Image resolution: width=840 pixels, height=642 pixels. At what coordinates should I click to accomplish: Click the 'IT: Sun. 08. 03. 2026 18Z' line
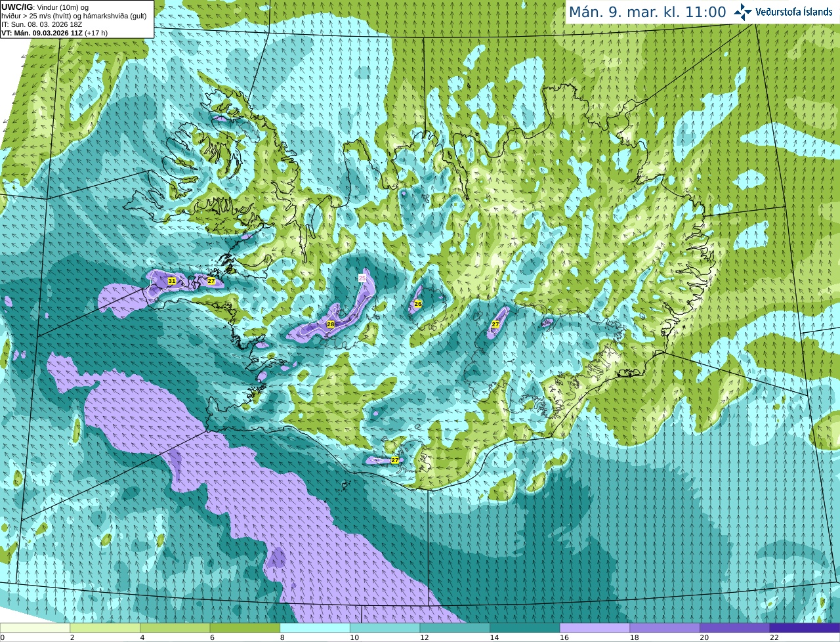pyautogui.click(x=41, y=24)
